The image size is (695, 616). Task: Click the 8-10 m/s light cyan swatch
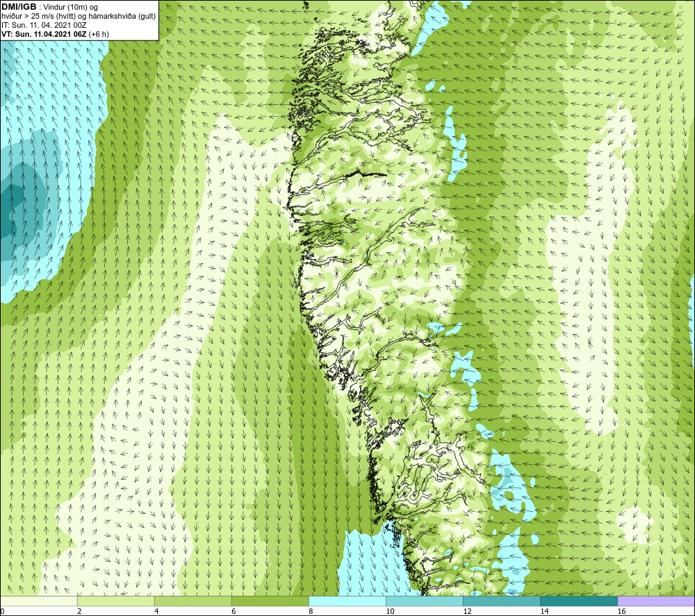click(347, 601)
